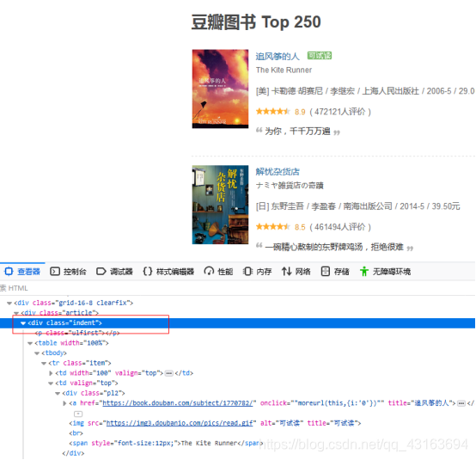Click the network arrows icon
Viewport: 476px width, 460px height.
click(x=286, y=272)
